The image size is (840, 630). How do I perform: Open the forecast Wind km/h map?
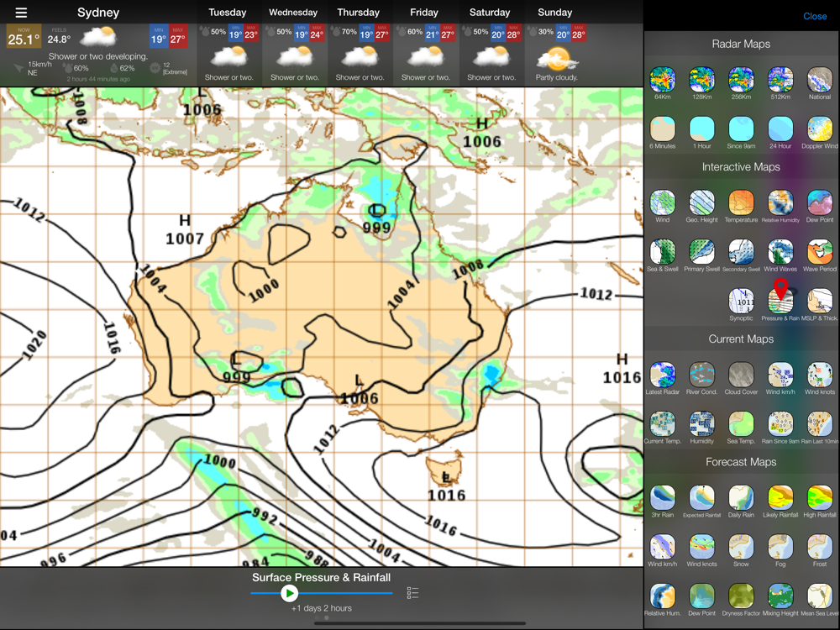coord(663,547)
